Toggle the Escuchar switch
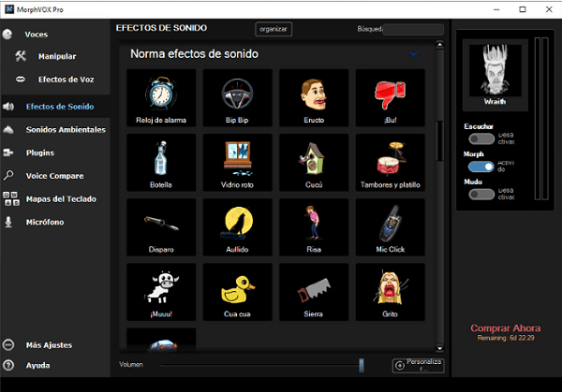Image resolution: width=562 pixels, height=392 pixels. [x=481, y=138]
